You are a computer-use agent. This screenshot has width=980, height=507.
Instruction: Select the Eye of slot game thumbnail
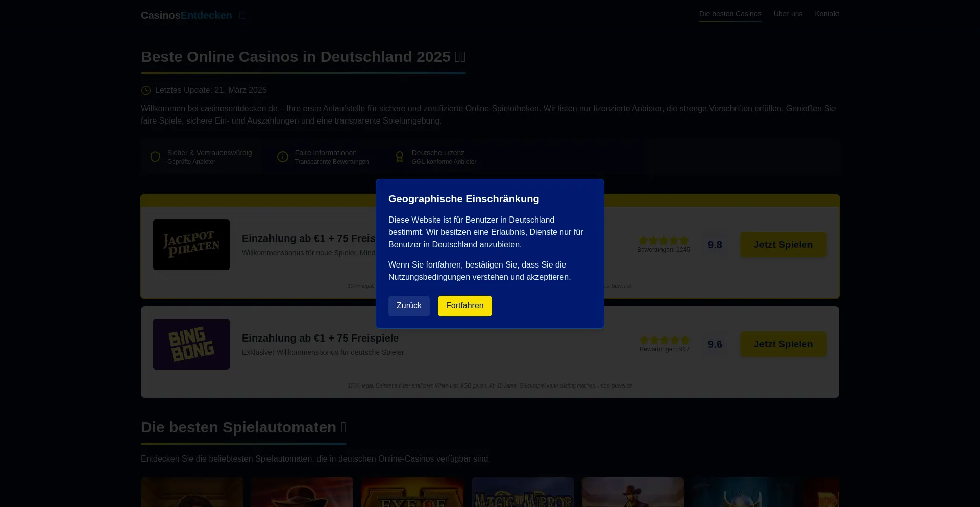pos(412,493)
